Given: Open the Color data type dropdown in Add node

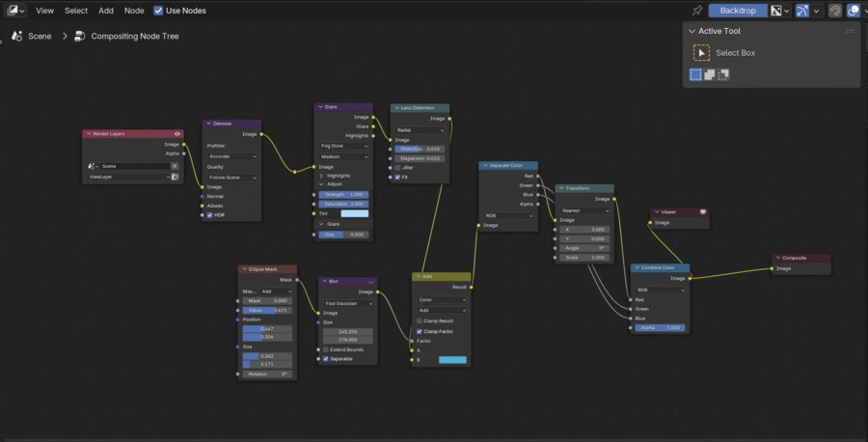Looking at the screenshot, I should tap(441, 299).
